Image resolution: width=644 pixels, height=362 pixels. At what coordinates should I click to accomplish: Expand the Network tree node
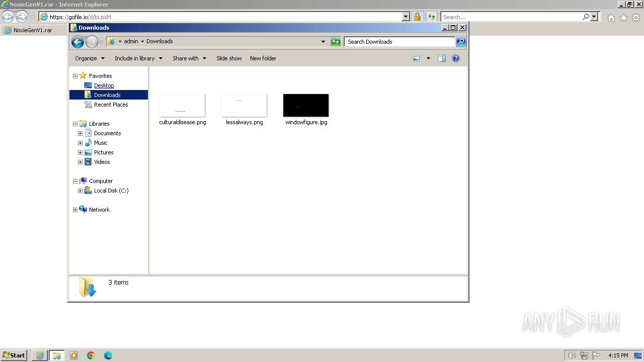point(75,210)
